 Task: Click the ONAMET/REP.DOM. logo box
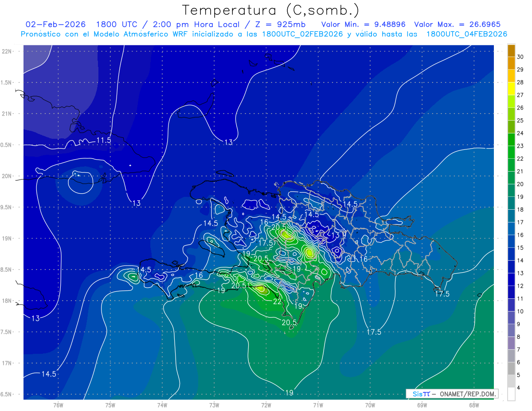452,394
